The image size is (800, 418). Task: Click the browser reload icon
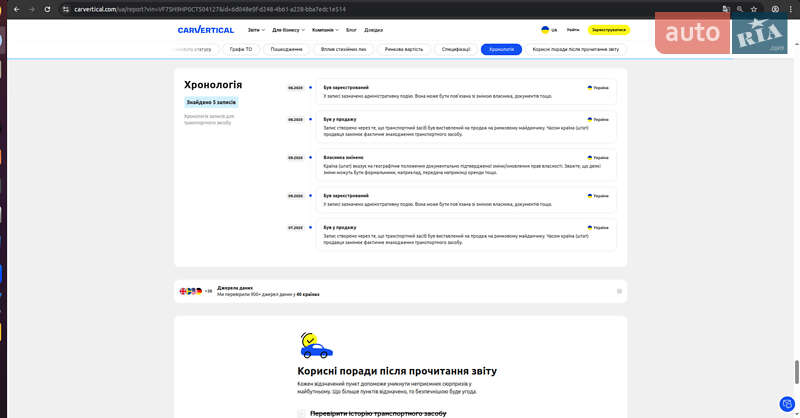click(46, 8)
